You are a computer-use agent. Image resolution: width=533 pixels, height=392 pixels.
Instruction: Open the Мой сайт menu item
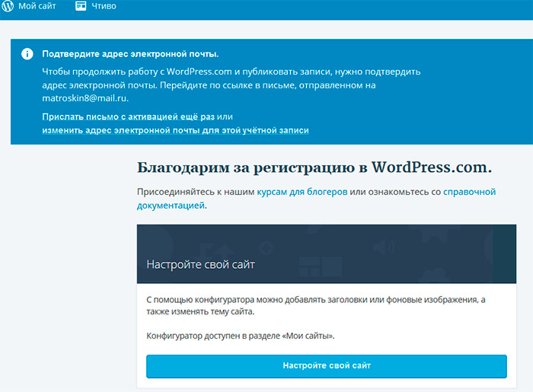(x=37, y=6)
